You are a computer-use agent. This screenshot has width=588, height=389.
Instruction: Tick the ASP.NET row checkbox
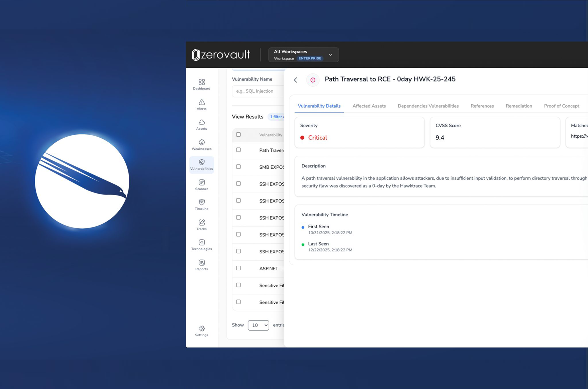[238, 268]
